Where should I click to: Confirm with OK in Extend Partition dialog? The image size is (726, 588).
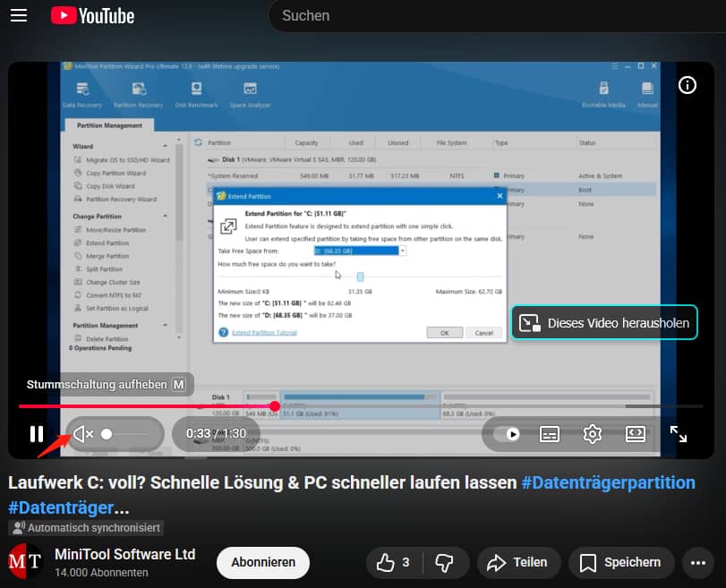coord(445,331)
